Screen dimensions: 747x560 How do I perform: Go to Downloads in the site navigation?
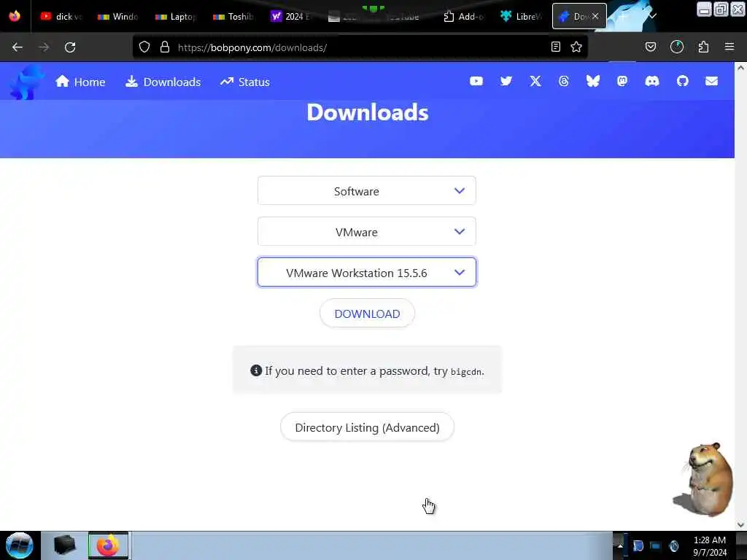[x=163, y=82]
